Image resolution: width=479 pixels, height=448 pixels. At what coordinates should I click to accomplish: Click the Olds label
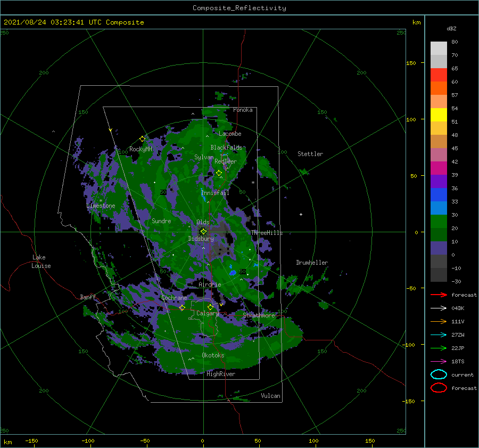203,222
